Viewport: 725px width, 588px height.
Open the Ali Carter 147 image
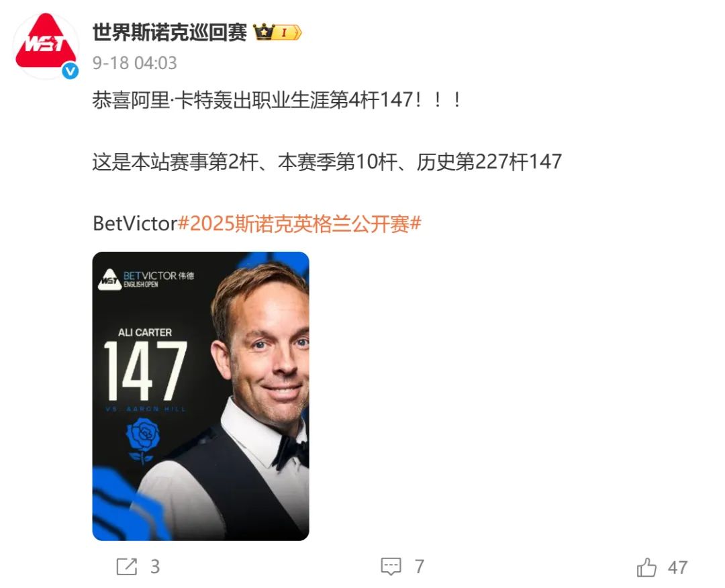(201, 396)
